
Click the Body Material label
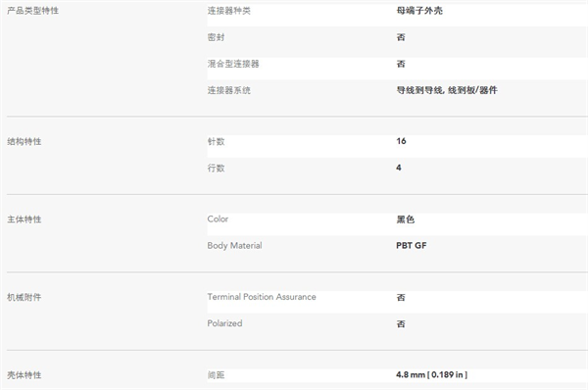[x=234, y=246]
